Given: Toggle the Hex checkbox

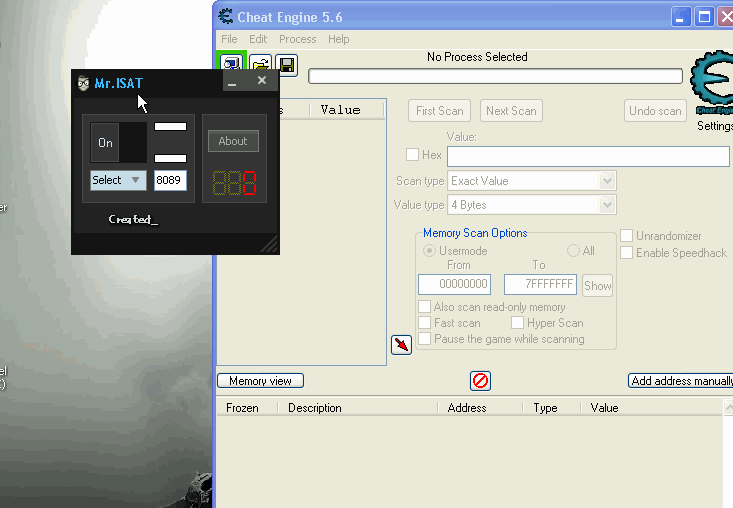Looking at the screenshot, I should [x=412, y=155].
